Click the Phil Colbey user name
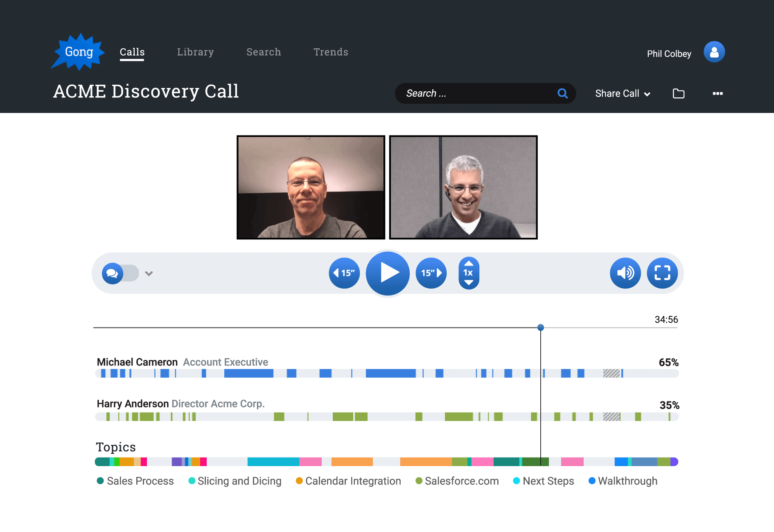The height and width of the screenshot is (532, 774). pos(669,54)
